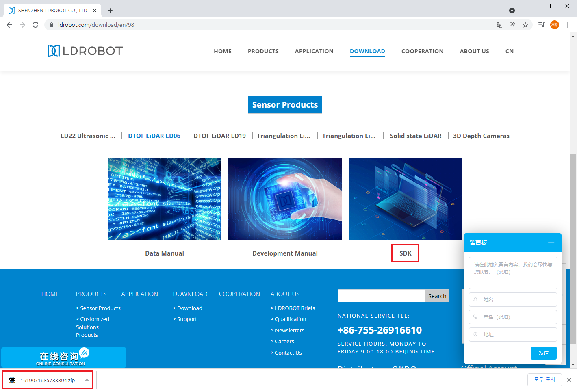Click the share page icon in address bar
The height and width of the screenshot is (392, 577).
tap(512, 25)
